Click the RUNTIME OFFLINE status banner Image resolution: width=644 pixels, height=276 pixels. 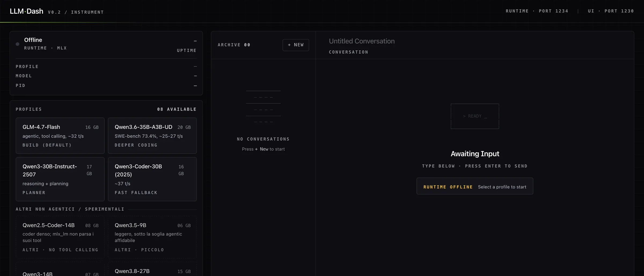475,186
